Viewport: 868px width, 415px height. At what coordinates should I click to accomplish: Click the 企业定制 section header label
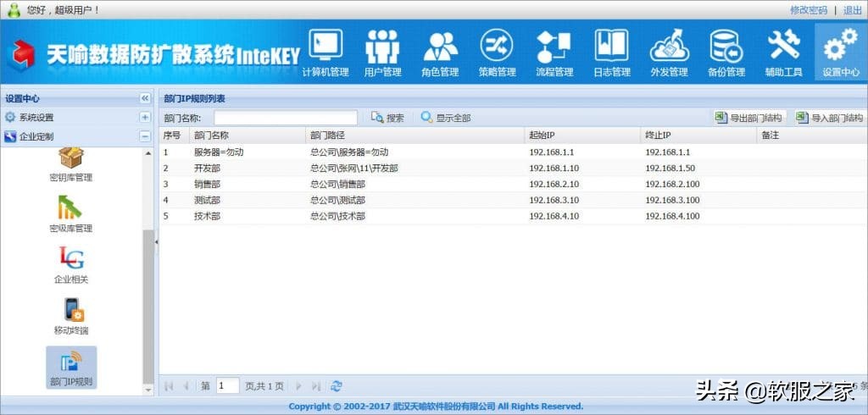(36, 136)
